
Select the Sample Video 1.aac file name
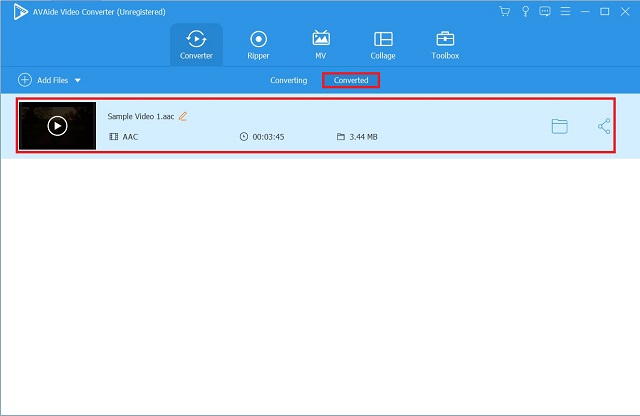pyautogui.click(x=141, y=116)
